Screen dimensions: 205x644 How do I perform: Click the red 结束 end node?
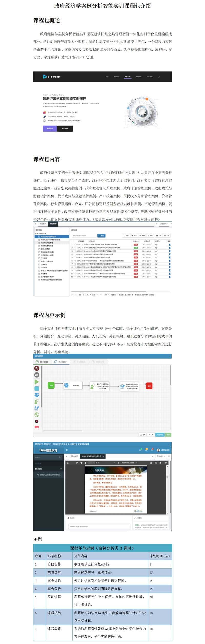(149, 386)
